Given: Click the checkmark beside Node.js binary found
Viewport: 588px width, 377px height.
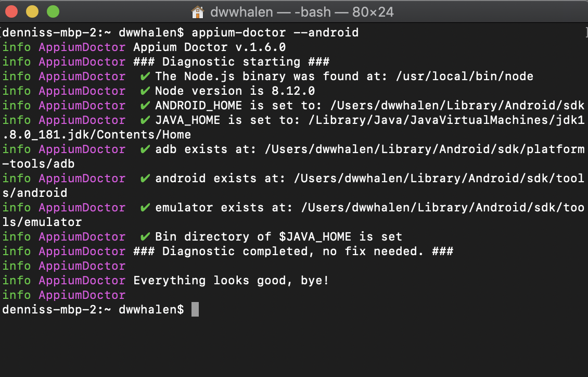Looking at the screenshot, I should [145, 77].
